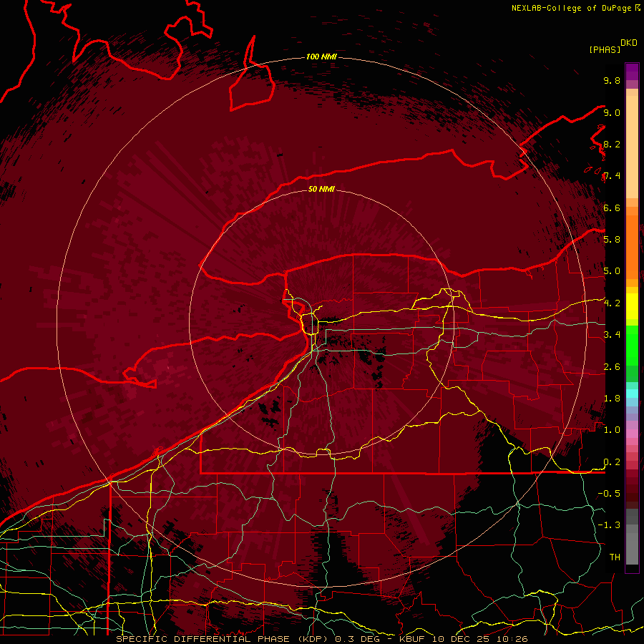Click the 4.2 value on the color scale
Image resolution: width=644 pixels, height=644 pixels.
[612, 303]
